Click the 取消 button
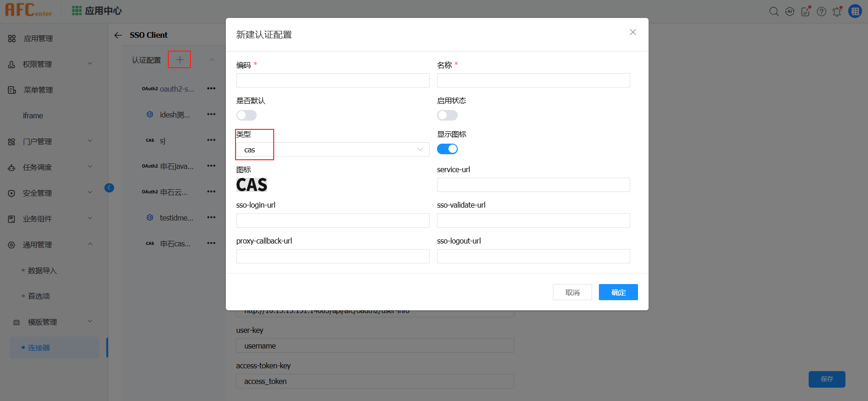 (x=572, y=292)
